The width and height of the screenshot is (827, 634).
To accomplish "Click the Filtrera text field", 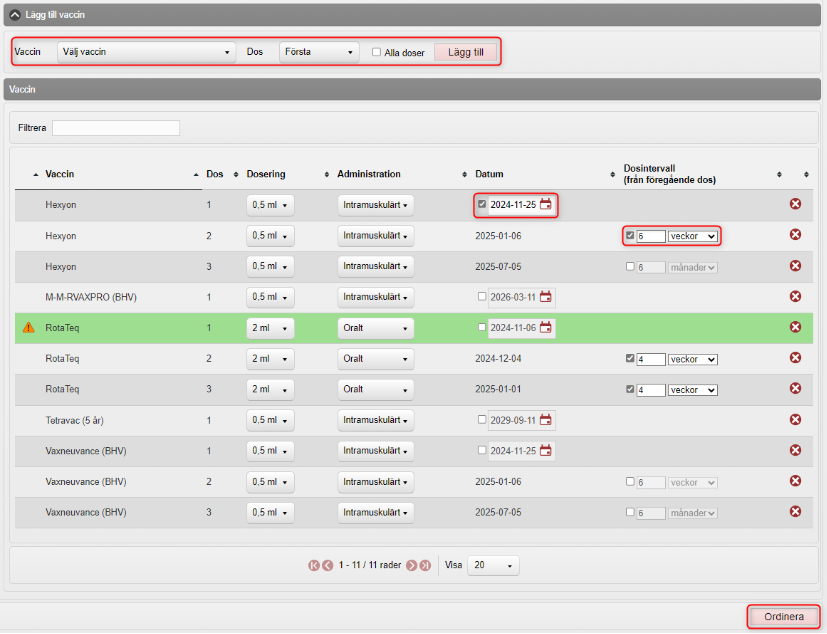I will coord(116,128).
